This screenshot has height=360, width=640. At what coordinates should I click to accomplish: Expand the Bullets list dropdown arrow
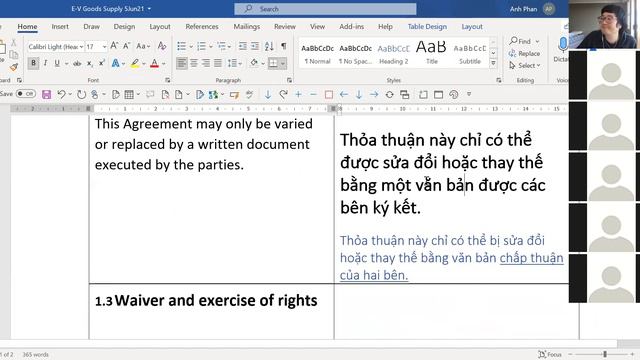point(191,46)
